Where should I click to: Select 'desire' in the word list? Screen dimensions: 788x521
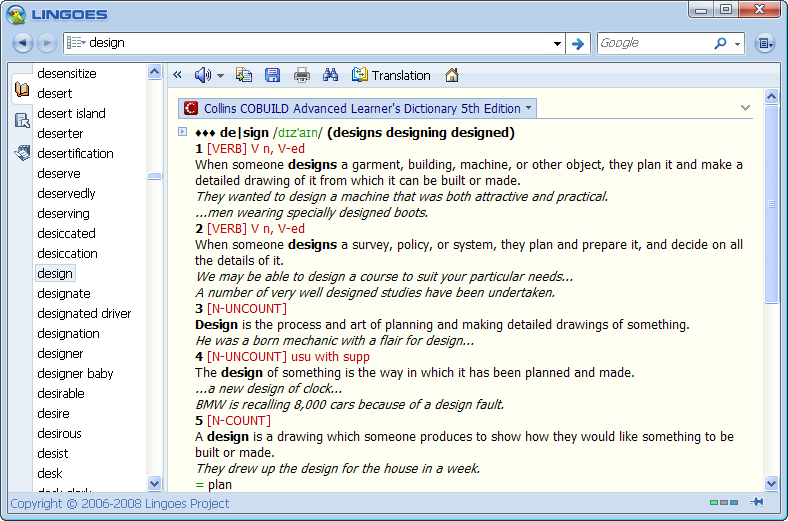(53, 413)
